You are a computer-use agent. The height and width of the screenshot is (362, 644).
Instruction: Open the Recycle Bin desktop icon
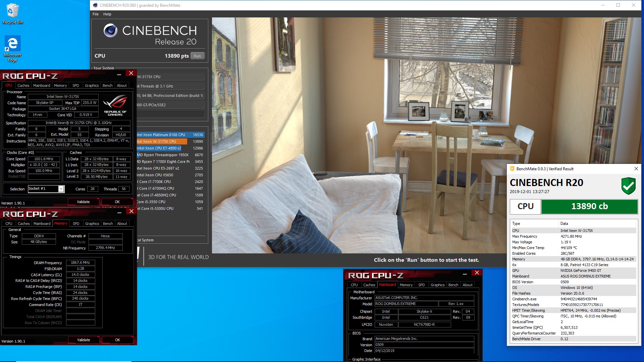click(x=12, y=14)
